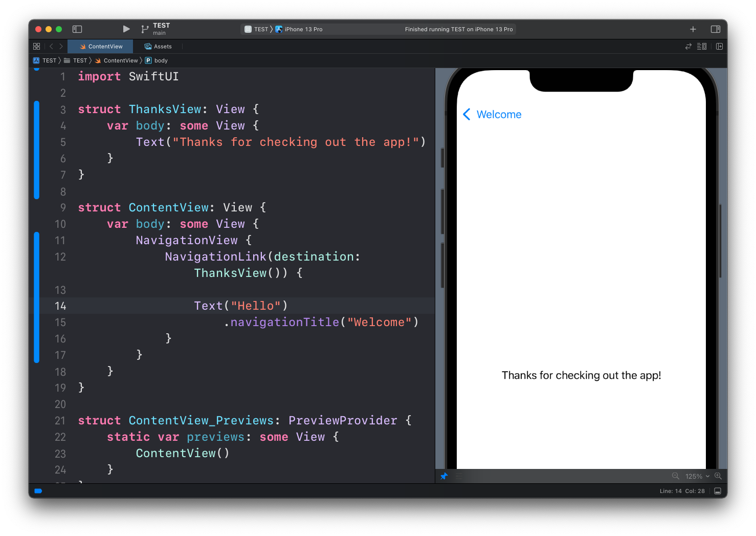The height and width of the screenshot is (536, 756).
Task: Open the editor options lines icon
Action: tap(702, 47)
